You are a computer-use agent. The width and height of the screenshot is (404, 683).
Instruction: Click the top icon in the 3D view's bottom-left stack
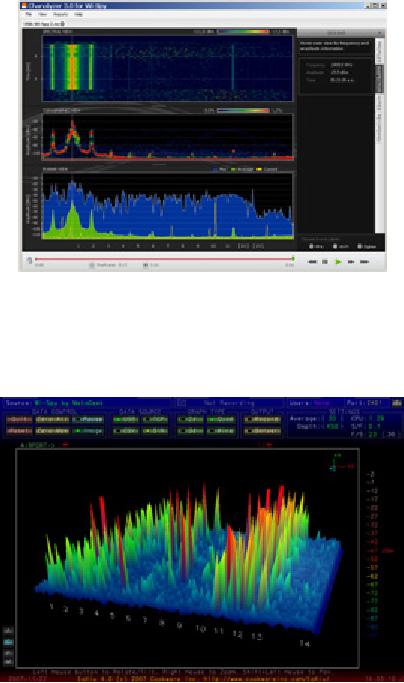pyautogui.click(x=8, y=630)
